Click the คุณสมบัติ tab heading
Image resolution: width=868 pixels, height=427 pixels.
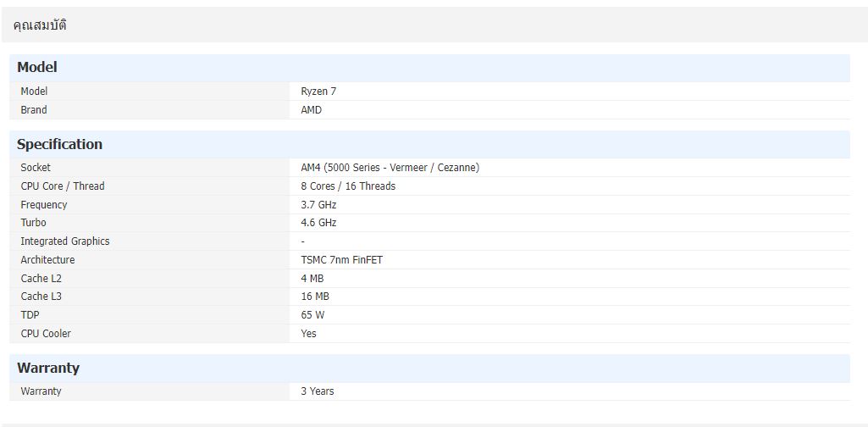[40, 25]
